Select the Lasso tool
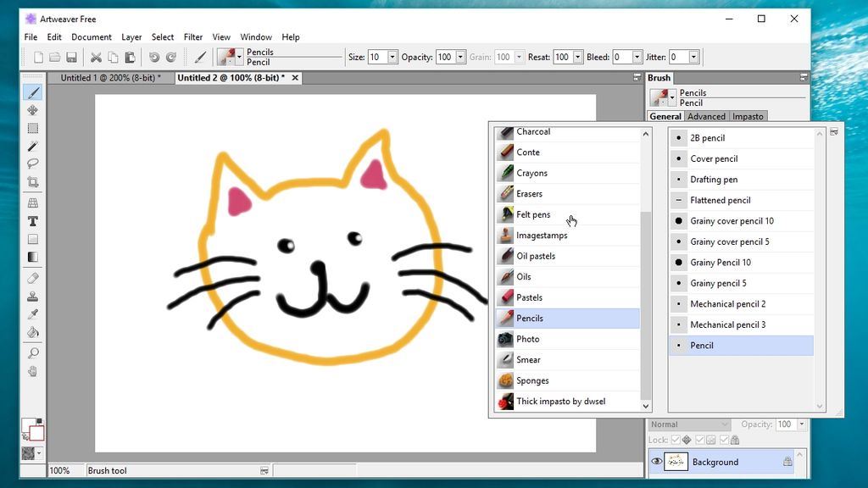Viewport: 868px width, 488px height. pyautogui.click(x=33, y=164)
